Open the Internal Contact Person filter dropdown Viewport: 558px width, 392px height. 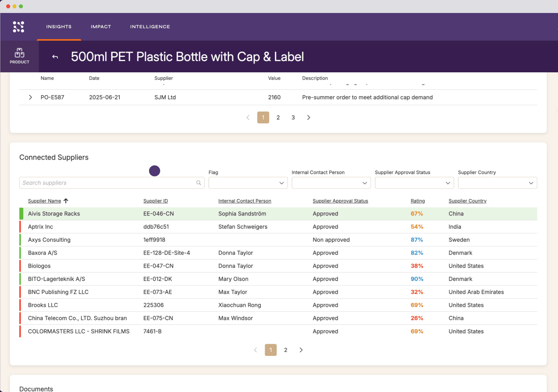331,183
